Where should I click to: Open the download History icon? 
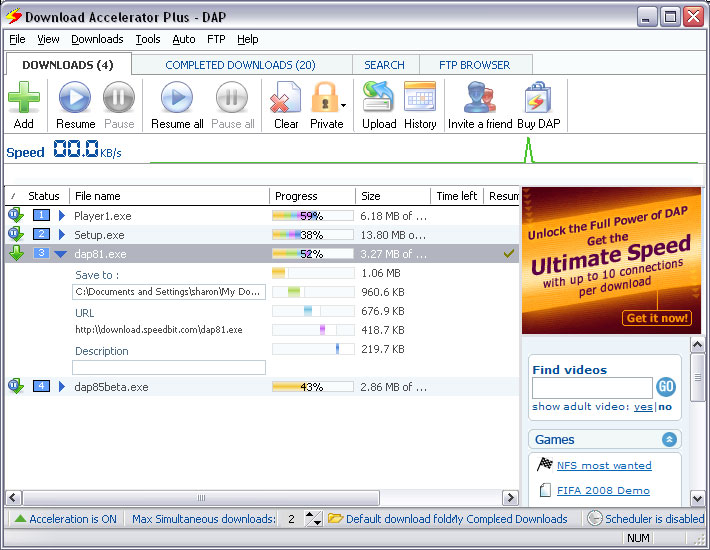pos(420,99)
